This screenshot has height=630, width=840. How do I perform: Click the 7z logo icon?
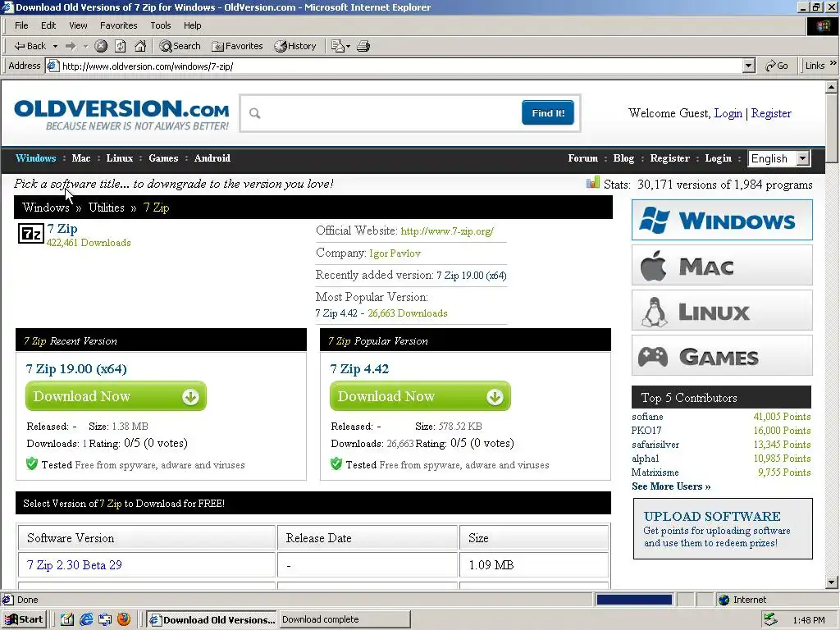pyautogui.click(x=30, y=234)
